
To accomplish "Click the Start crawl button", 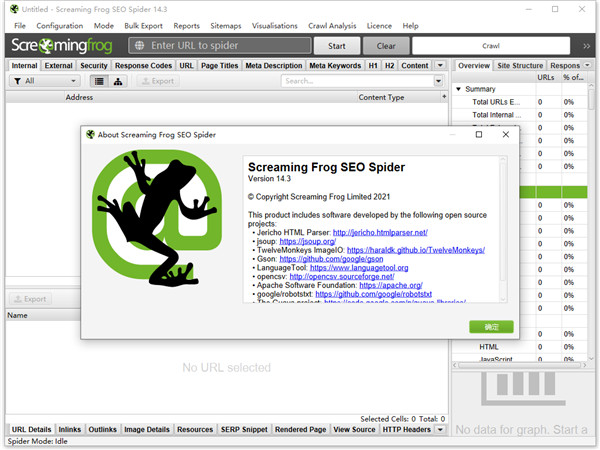I will click(x=337, y=46).
